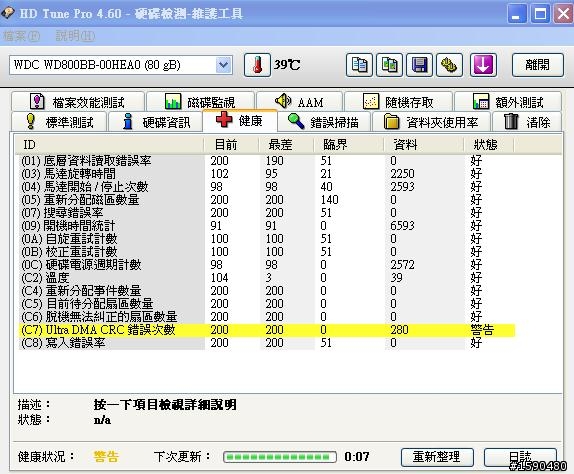Switch to the 檔案效能測試 tab
The height and width of the screenshot is (474, 574).
pos(78,102)
